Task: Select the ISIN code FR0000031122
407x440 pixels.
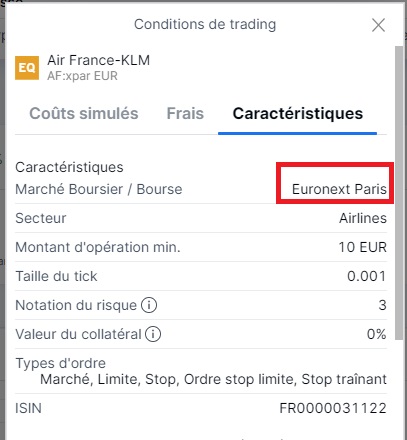Action: [333, 408]
